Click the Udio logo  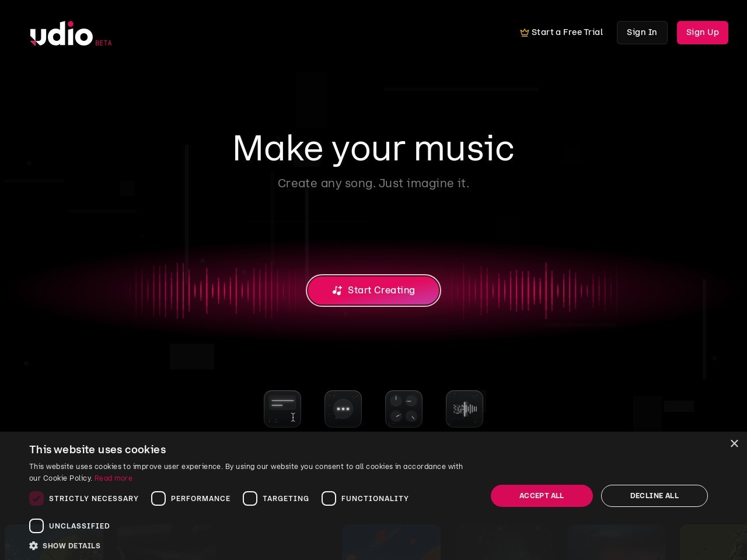coord(71,34)
